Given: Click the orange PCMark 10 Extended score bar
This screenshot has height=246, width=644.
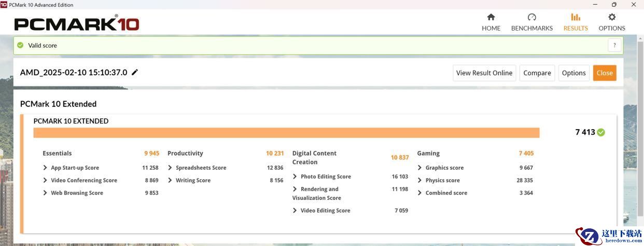Looking at the screenshot, I should click(286, 133).
